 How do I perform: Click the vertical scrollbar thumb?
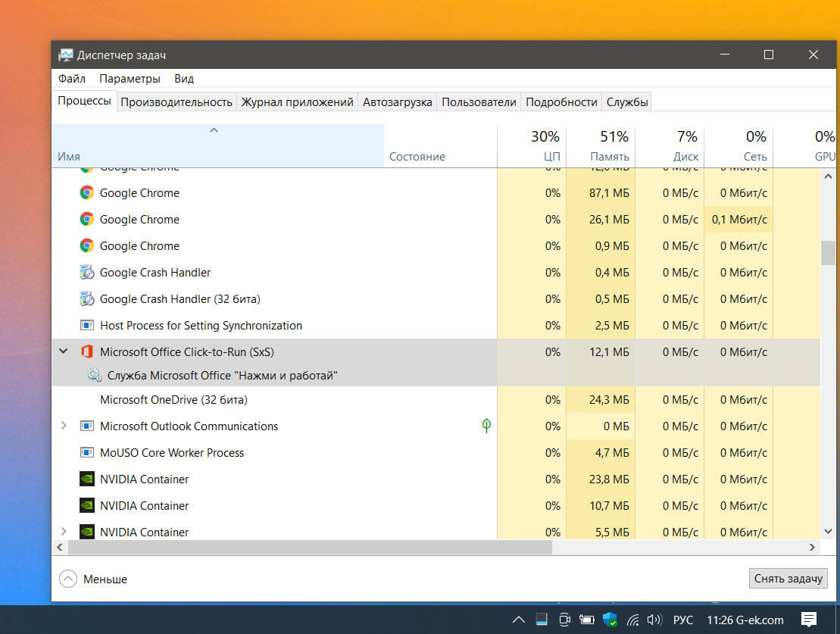point(828,252)
